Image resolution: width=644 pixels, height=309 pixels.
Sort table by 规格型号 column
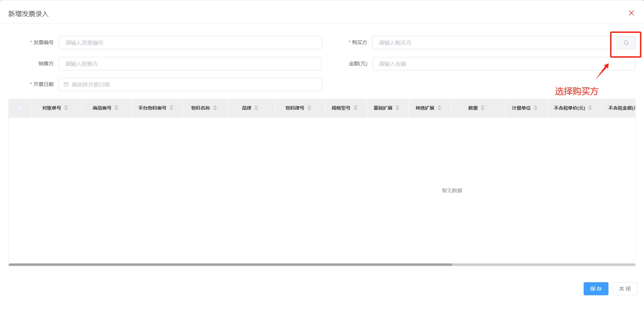coord(356,108)
